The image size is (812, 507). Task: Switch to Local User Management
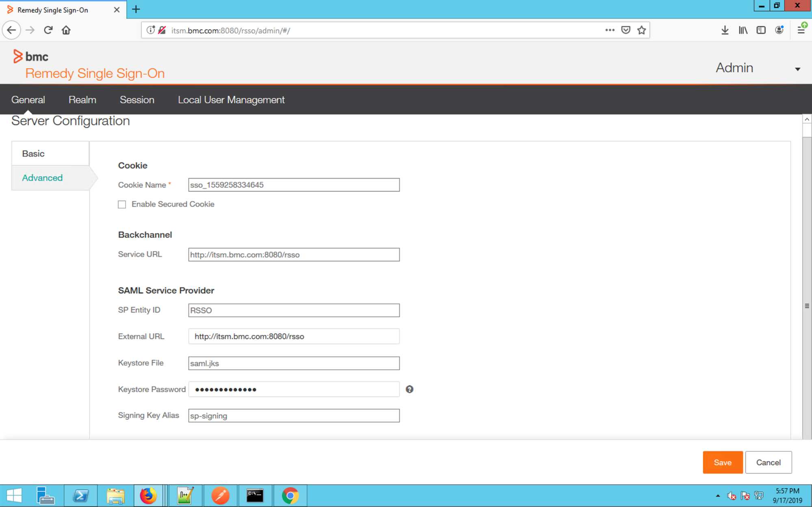[231, 99]
